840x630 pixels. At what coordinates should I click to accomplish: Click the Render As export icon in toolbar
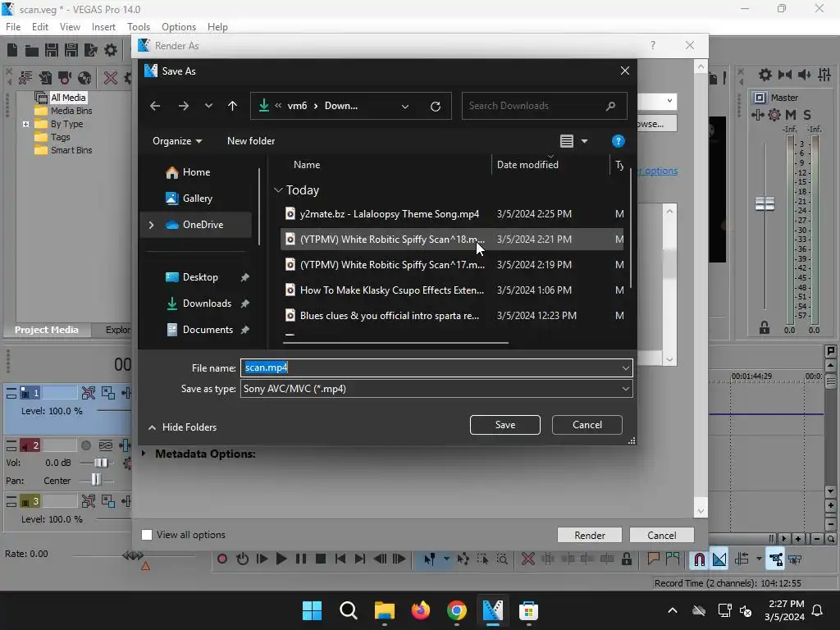[91, 50]
